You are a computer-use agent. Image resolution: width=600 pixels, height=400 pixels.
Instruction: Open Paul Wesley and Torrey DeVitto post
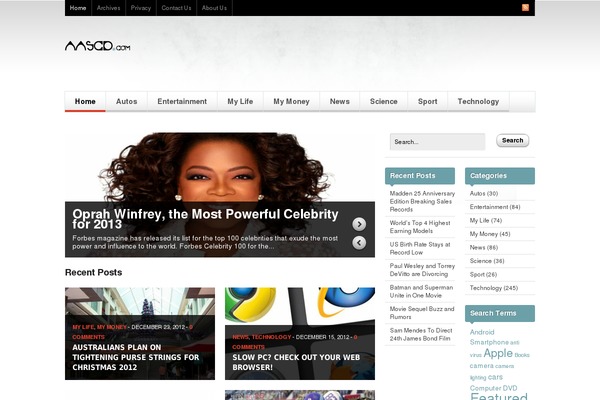422,270
